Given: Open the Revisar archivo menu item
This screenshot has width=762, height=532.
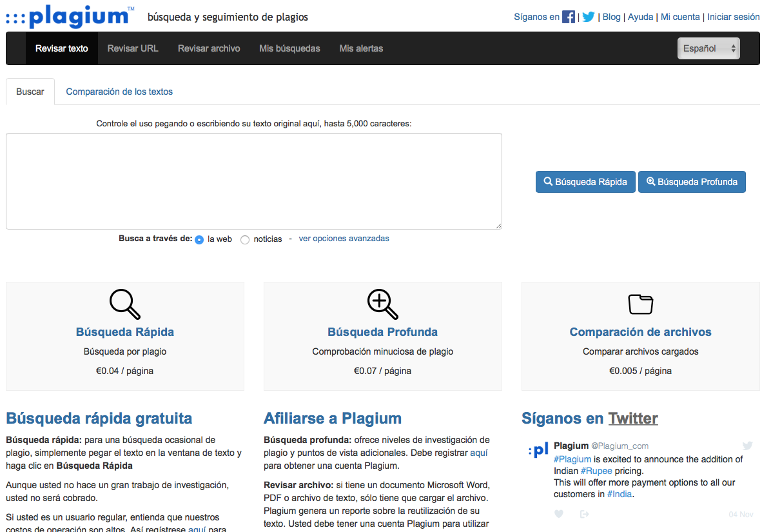Looking at the screenshot, I should (x=209, y=48).
